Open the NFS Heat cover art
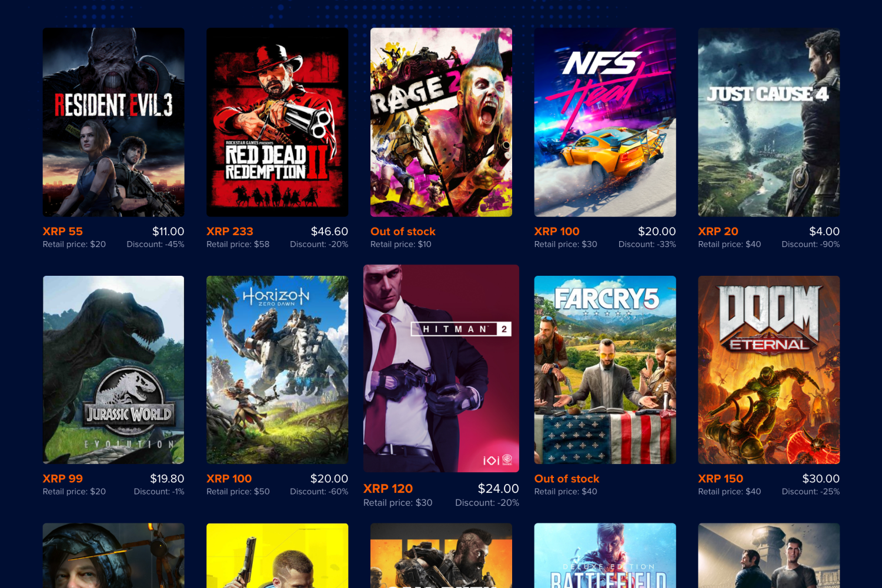Image resolution: width=882 pixels, height=588 pixels. [x=605, y=122]
